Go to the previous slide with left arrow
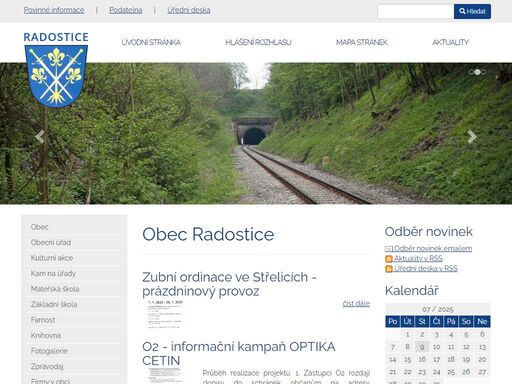The height and width of the screenshot is (384, 512). point(40,137)
